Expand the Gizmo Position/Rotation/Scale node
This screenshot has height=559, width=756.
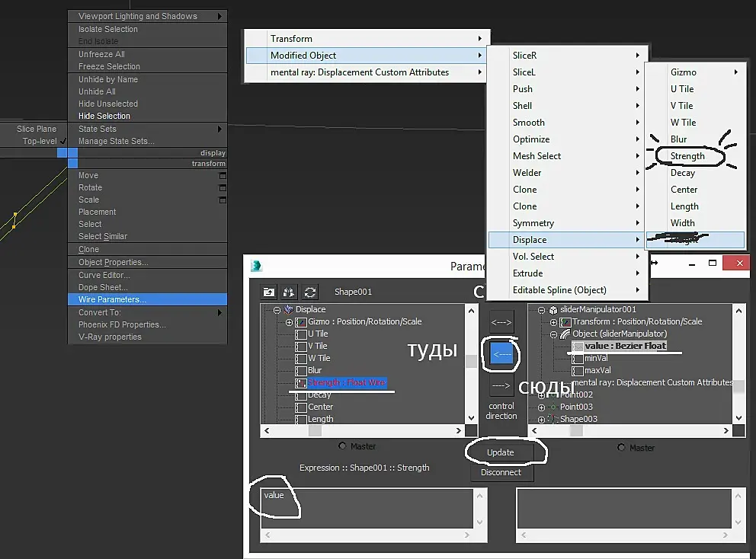[x=289, y=322]
